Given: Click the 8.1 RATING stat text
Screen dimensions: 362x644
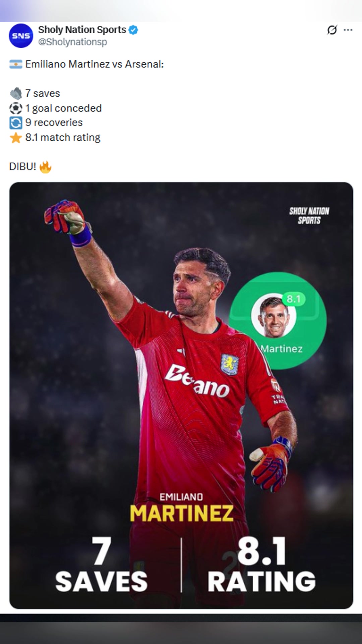Looking at the screenshot, I should pos(261,565).
